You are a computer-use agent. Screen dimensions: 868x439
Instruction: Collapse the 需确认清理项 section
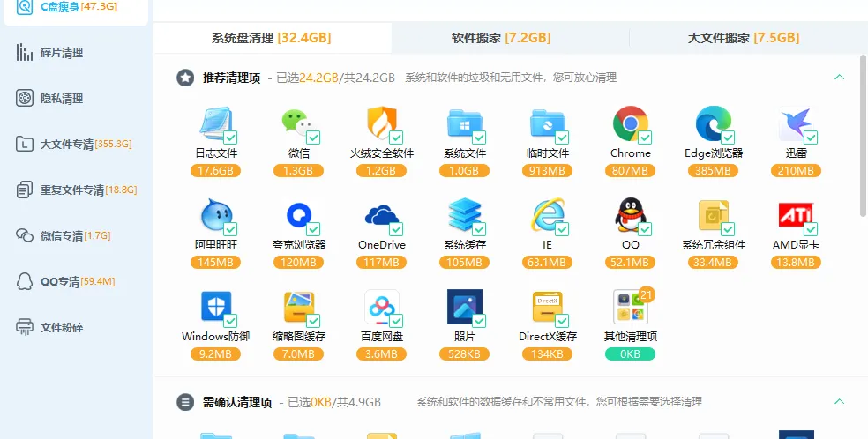[x=839, y=401]
